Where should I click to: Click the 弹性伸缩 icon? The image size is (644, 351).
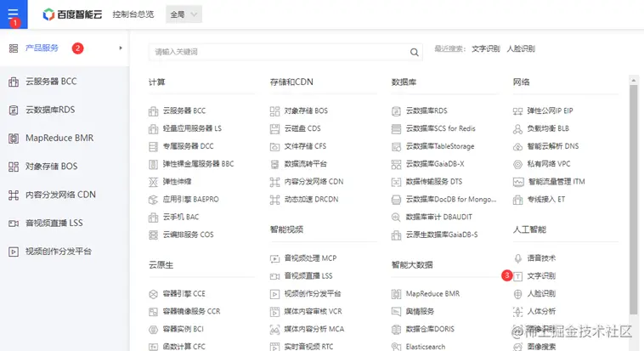coord(153,182)
